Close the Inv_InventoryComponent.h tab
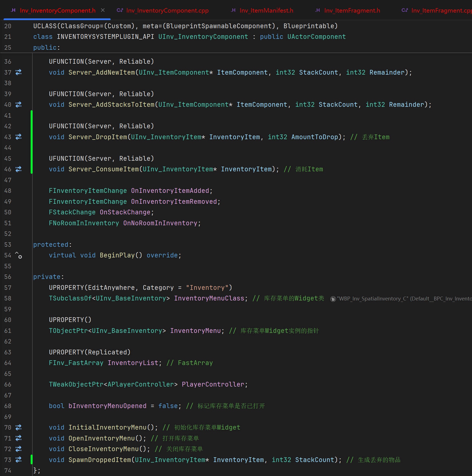Viewport: 472px width, 476px height. point(103,10)
